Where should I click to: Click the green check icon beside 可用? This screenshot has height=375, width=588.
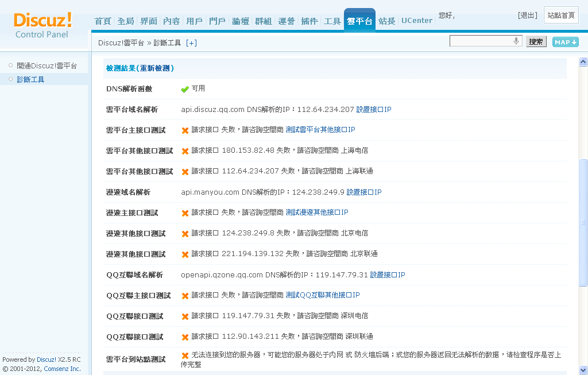[184, 89]
